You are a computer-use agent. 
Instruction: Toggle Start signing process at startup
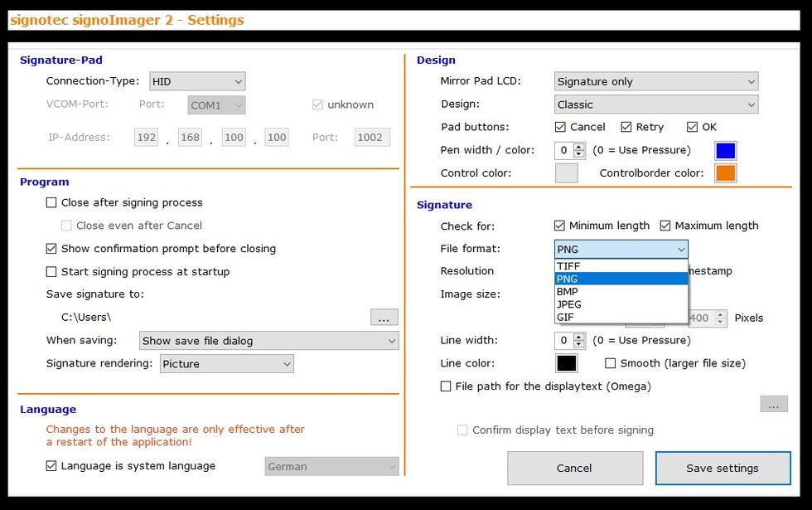pos(51,272)
